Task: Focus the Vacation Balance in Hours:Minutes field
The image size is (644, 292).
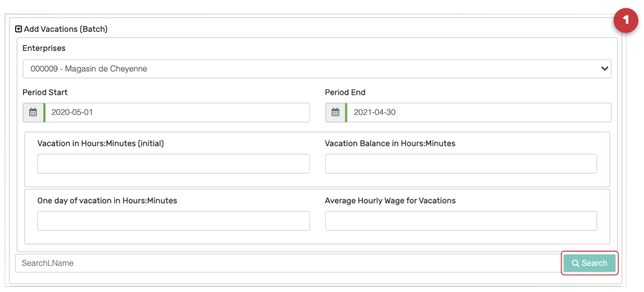Action: tap(461, 163)
